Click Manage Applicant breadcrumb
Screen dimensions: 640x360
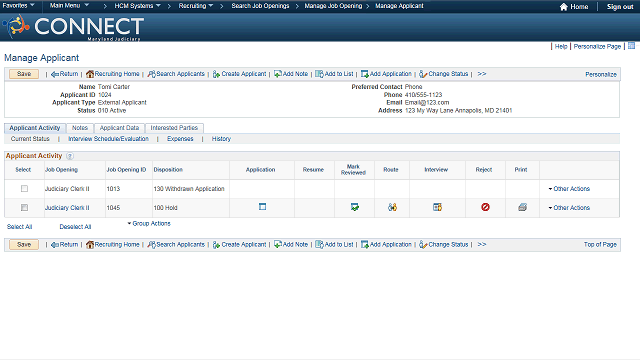click(x=399, y=6)
